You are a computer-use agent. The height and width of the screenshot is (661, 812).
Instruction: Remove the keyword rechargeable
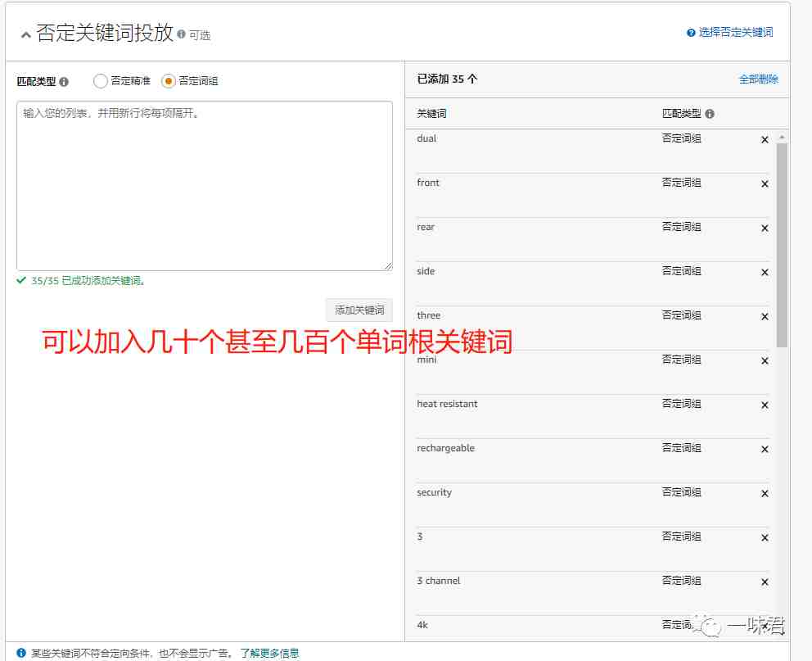tap(765, 449)
